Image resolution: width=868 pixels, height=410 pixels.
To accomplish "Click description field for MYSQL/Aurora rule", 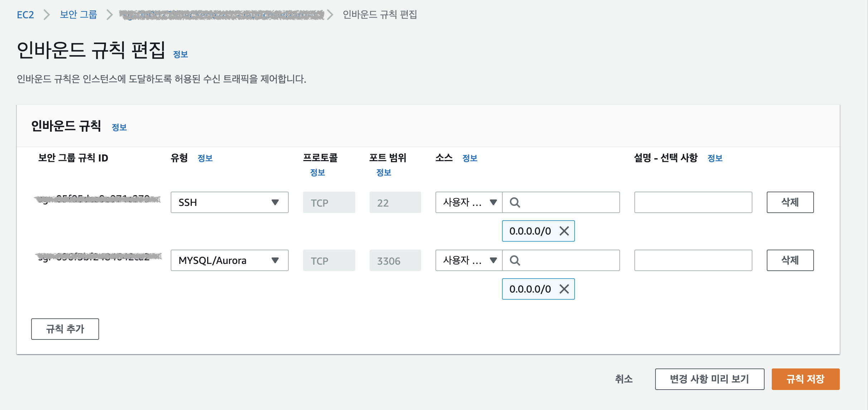I will coord(693,260).
